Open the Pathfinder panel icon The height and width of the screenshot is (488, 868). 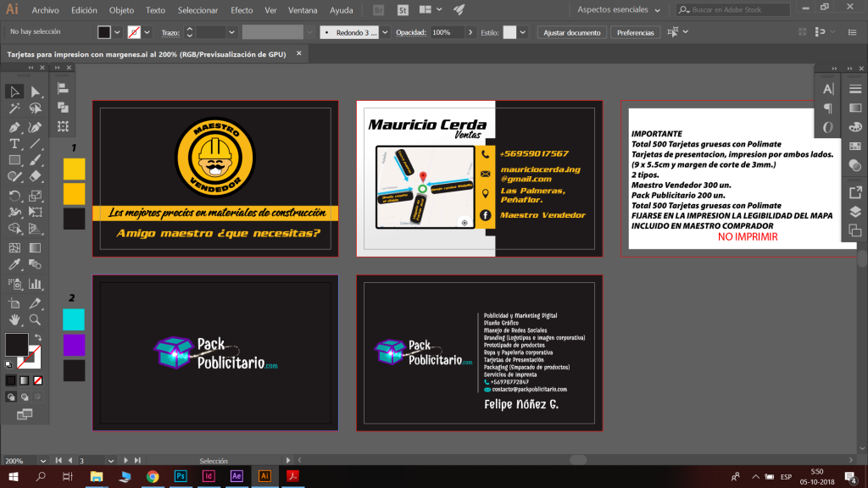tap(63, 108)
